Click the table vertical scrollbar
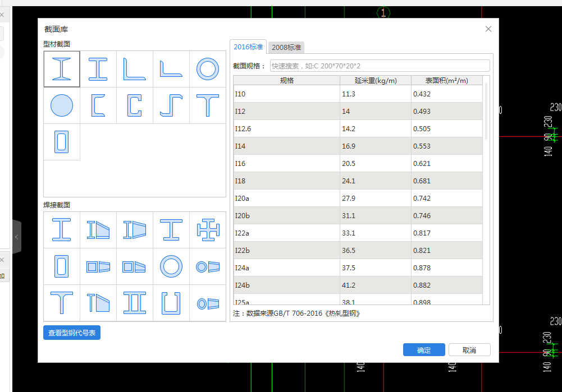Image resolution: width=562 pixels, height=392 pixels. (x=486, y=111)
